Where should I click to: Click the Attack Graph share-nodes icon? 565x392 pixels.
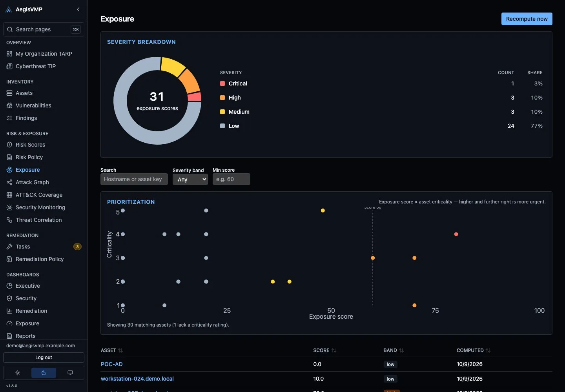tap(9, 182)
